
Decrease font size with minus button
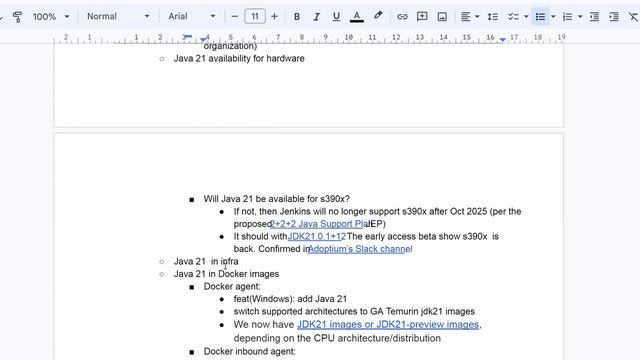[235, 16]
